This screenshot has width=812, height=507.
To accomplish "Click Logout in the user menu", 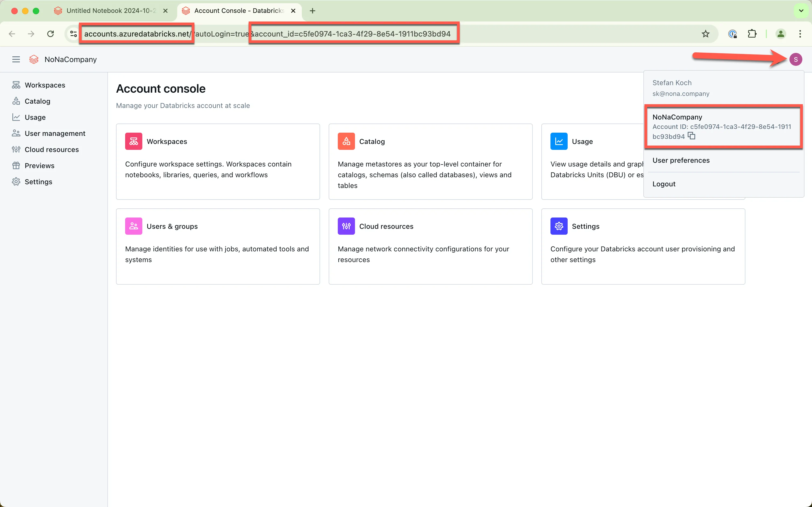I will click(664, 184).
